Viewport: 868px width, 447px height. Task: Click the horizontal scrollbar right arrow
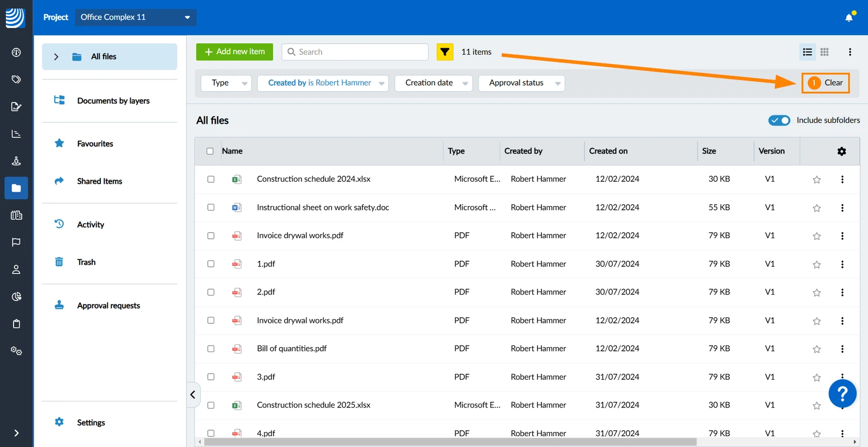(855, 442)
